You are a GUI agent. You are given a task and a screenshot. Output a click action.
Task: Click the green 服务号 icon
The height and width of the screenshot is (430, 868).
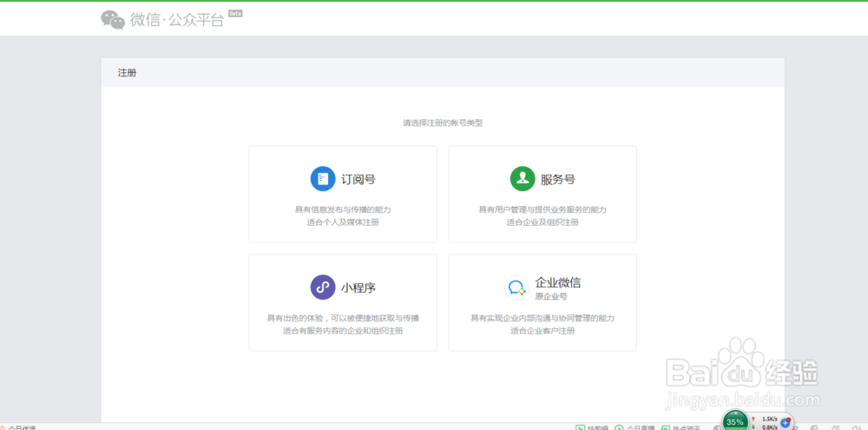(x=523, y=179)
